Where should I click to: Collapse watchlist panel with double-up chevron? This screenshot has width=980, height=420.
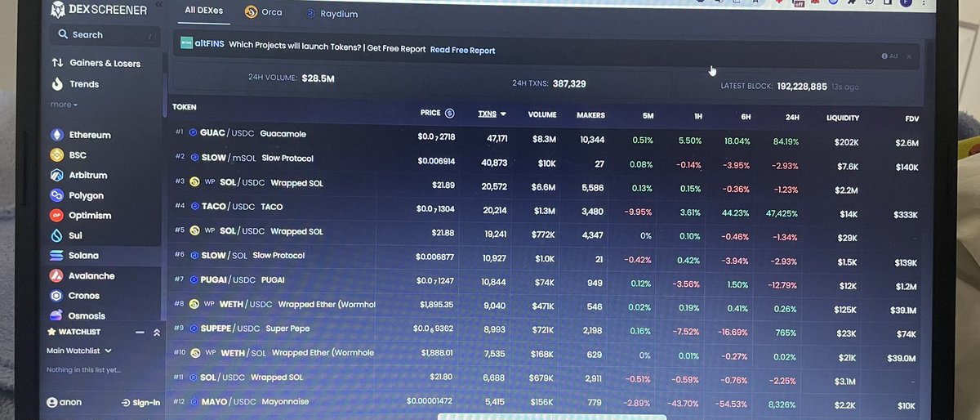[155, 332]
